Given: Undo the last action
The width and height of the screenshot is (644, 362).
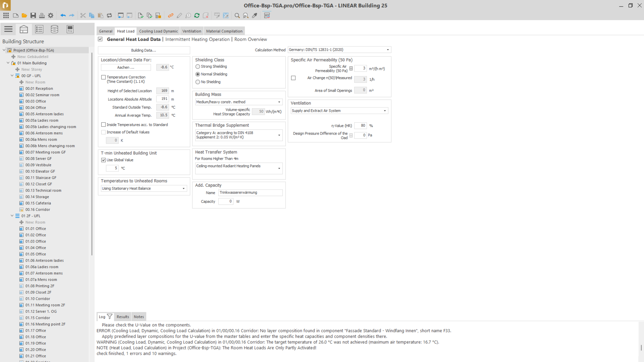Looking at the screenshot, I should 63,16.
